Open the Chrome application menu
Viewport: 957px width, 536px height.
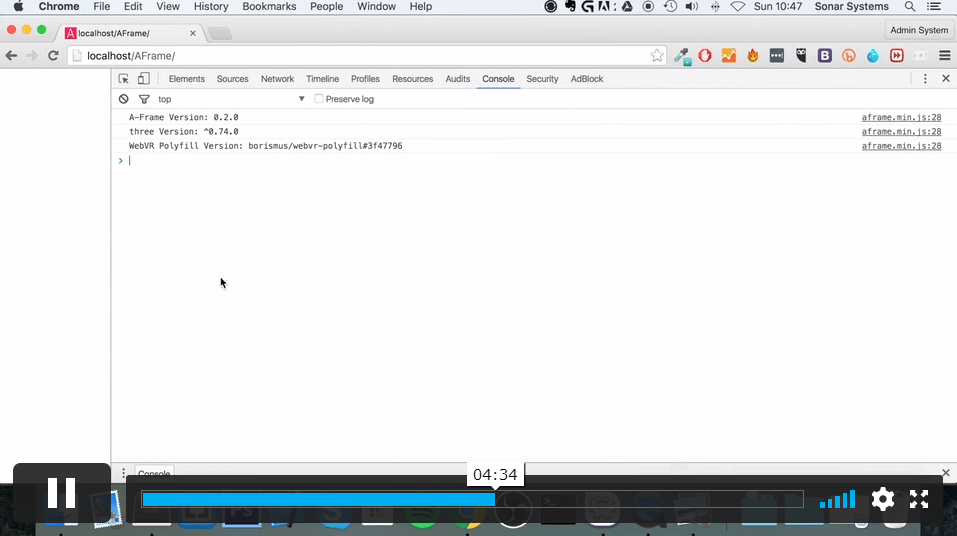(59, 7)
